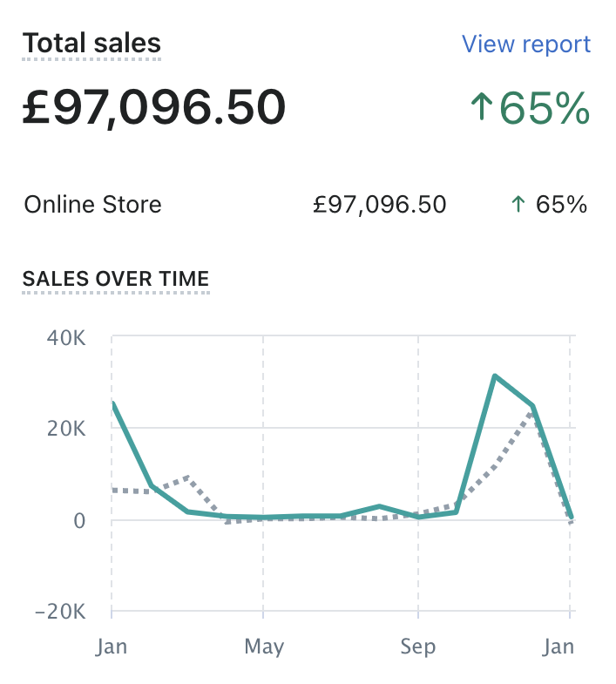Click the Online Store row £97,096.50 amount
The width and height of the screenshot is (616, 684).
pyautogui.click(x=379, y=205)
